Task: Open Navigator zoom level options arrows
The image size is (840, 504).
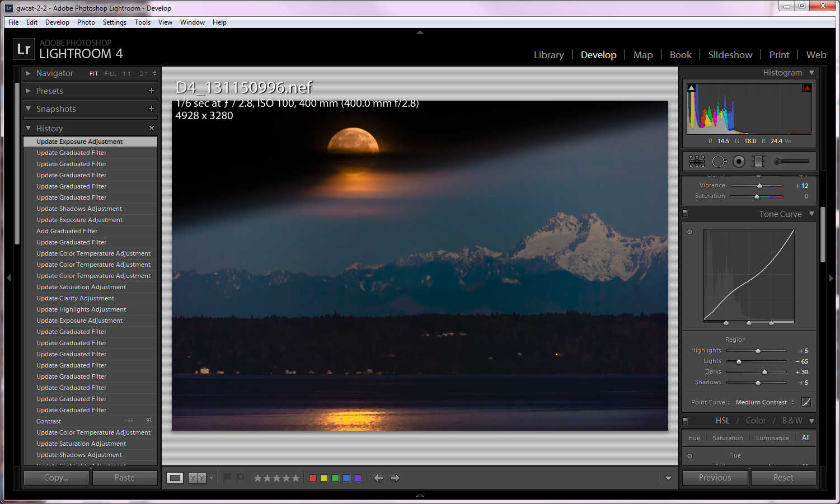Action: click(154, 73)
